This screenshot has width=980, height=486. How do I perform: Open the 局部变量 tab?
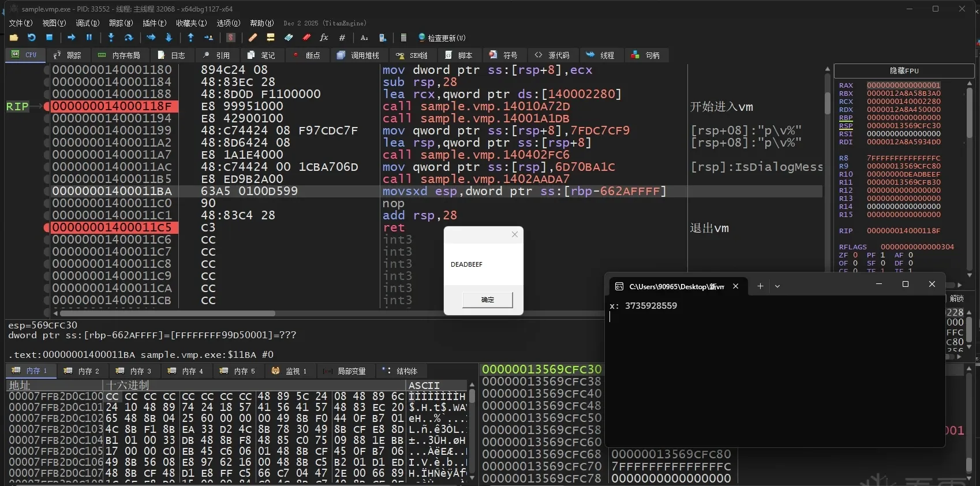click(345, 371)
